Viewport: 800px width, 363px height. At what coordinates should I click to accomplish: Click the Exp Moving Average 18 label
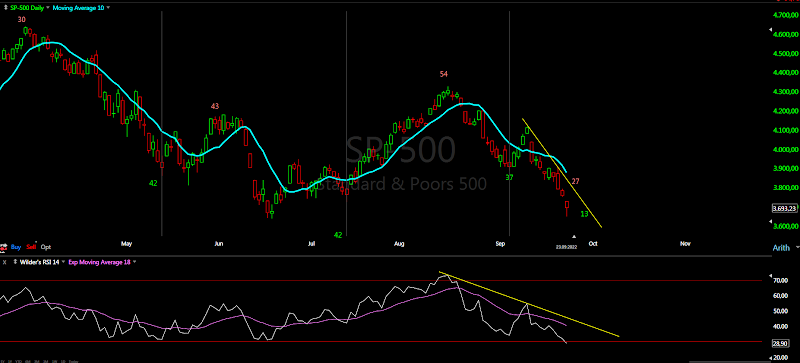point(100,262)
